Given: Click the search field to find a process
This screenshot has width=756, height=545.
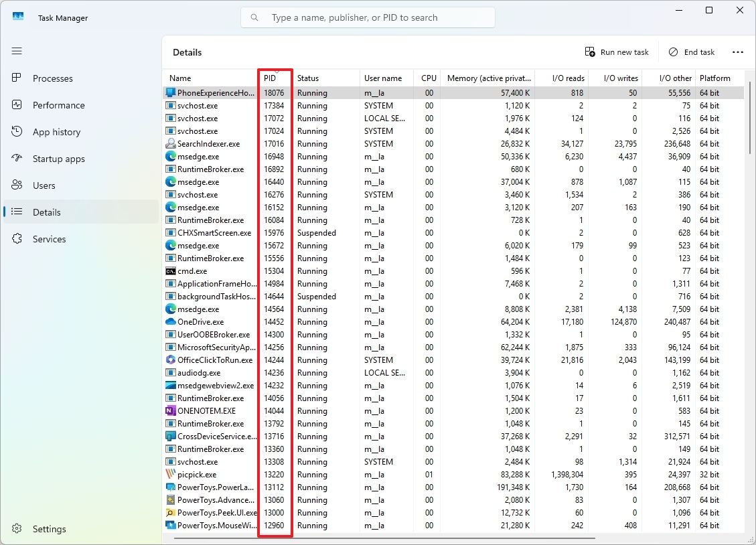Looking at the screenshot, I should coord(368,17).
